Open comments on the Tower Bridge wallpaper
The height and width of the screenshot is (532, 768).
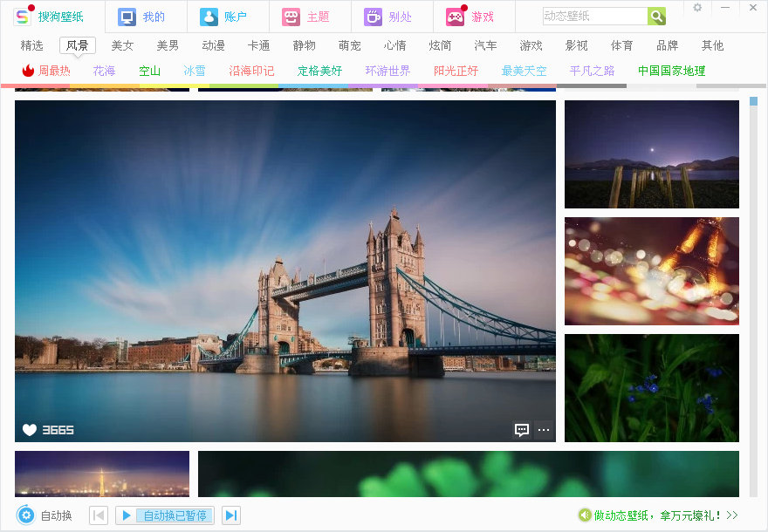pyautogui.click(x=522, y=429)
